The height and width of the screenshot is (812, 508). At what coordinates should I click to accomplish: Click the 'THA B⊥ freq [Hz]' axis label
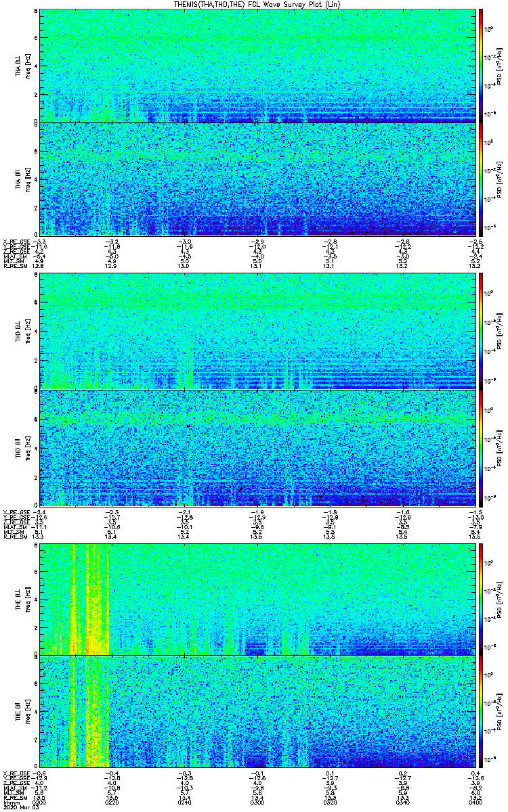(22, 66)
